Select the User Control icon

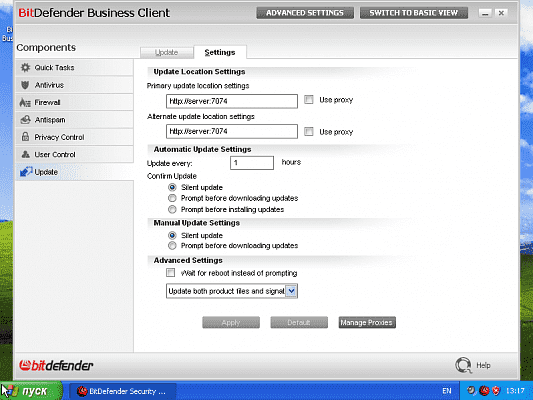pos(25,154)
